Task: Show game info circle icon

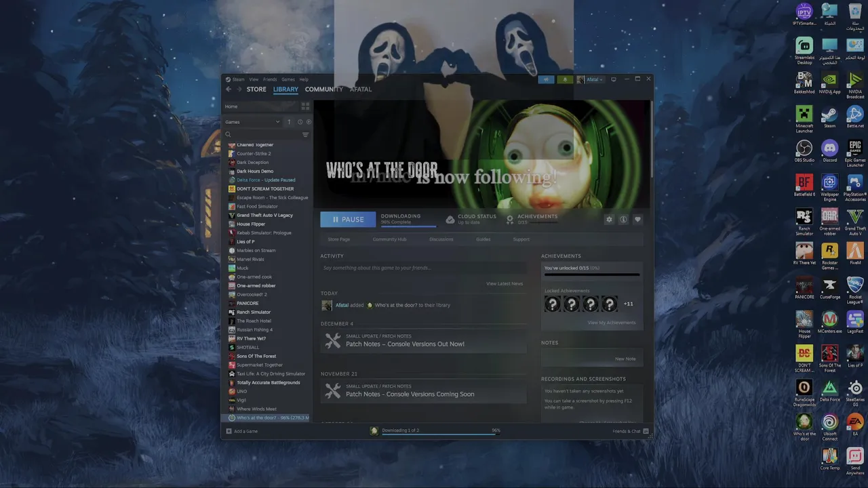Action: coord(623,220)
